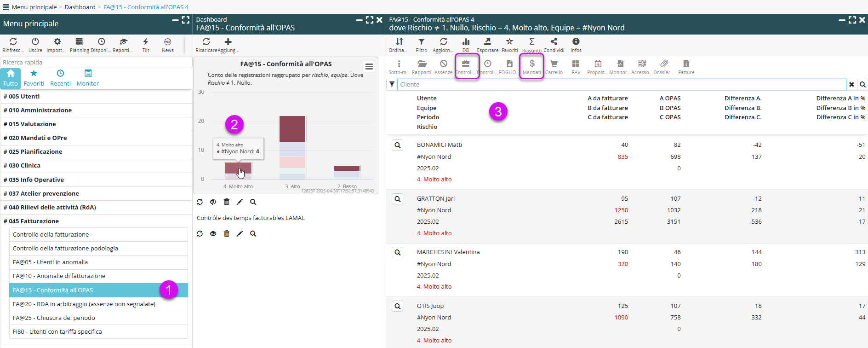This screenshot has height=348, width=868.
Task: Open the chart hamburger menu
Action: click(x=369, y=67)
